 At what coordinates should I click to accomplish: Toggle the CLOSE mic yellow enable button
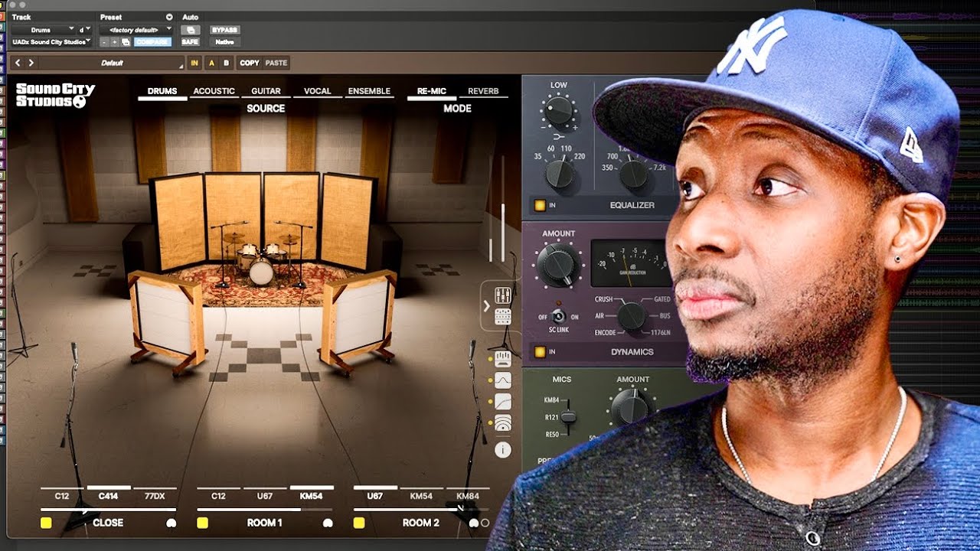pyautogui.click(x=46, y=523)
